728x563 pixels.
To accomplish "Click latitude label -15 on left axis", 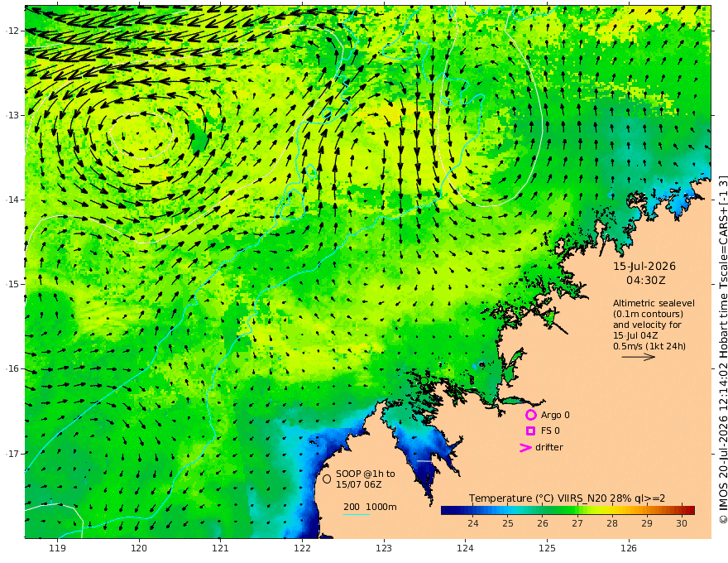I will pyautogui.click(x=12, y=284).
